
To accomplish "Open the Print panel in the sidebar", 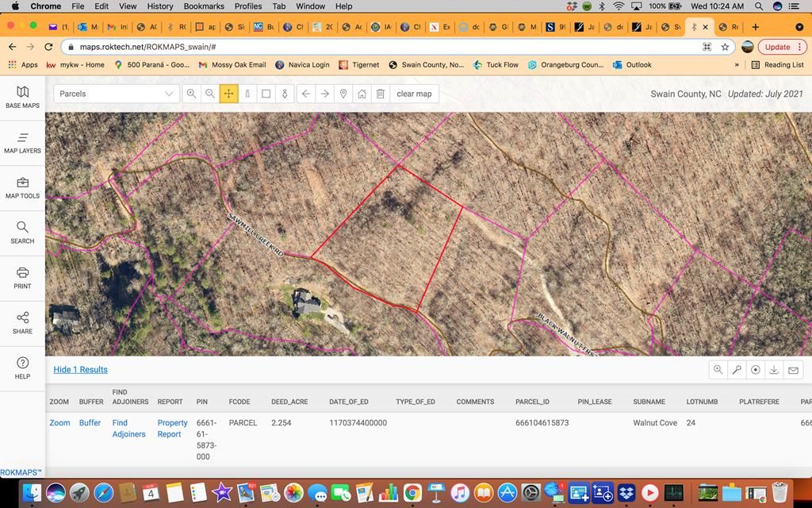I will [x=21, y=279].
